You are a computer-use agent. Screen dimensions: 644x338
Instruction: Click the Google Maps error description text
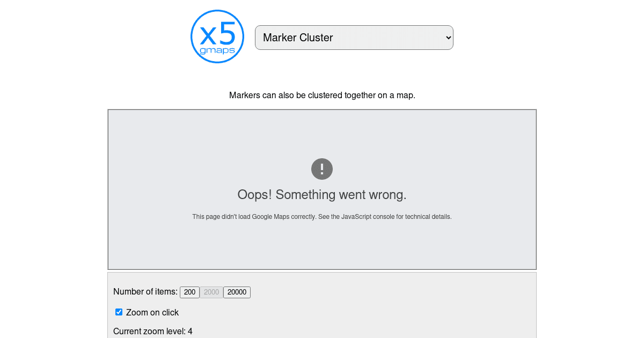[x=321, y=216]
